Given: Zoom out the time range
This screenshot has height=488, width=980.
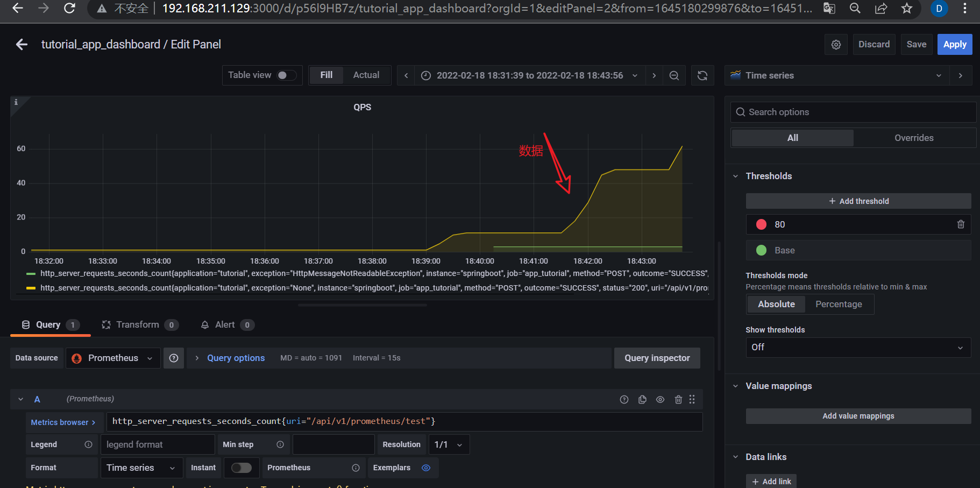Looking at the screenshot, I should [x=674, y=75].
